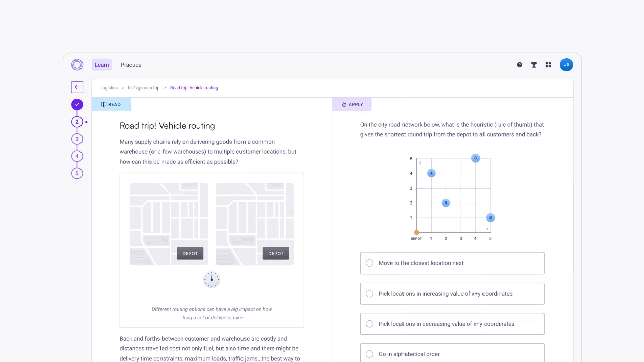The height and width of the screenshot is (362, 644).
Task: Go to lesson step 3
Action: pos(77,139)
